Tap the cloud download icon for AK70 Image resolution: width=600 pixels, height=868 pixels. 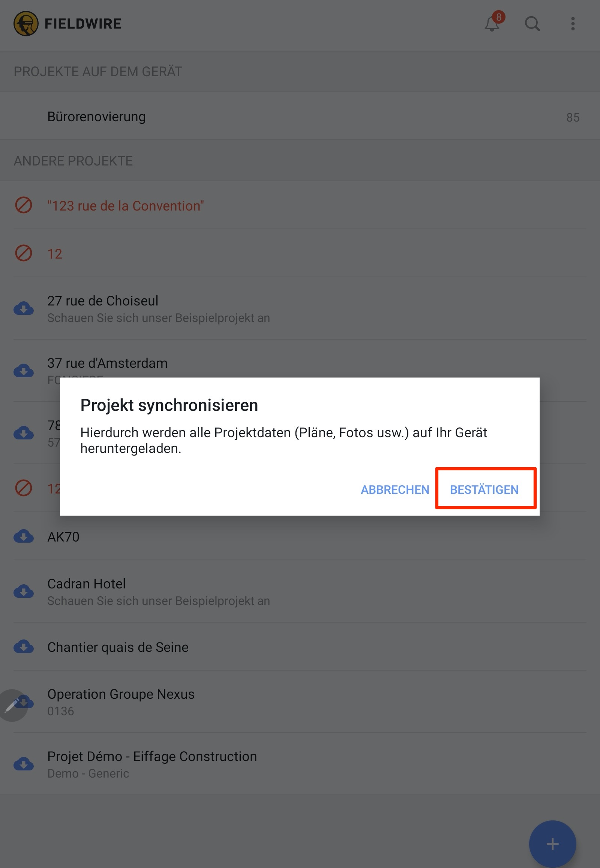click(x=24, y=536)
